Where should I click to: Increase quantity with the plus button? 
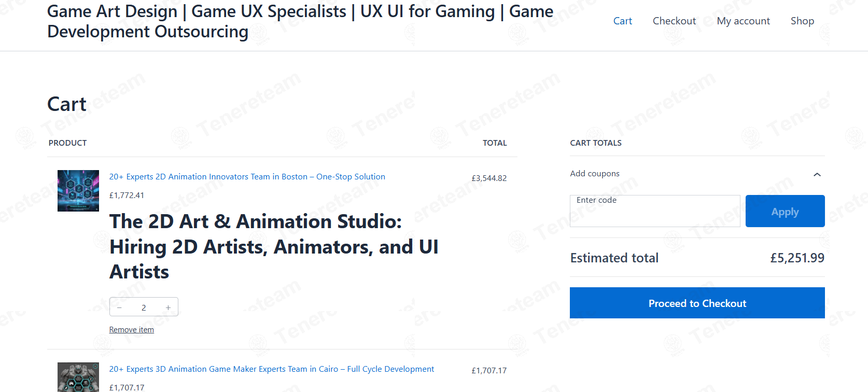pyautogui.click(x=168, y=307)
